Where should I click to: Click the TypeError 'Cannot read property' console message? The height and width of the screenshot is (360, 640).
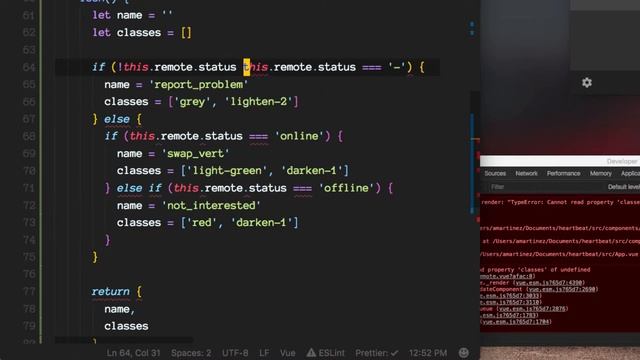[560, 202]
